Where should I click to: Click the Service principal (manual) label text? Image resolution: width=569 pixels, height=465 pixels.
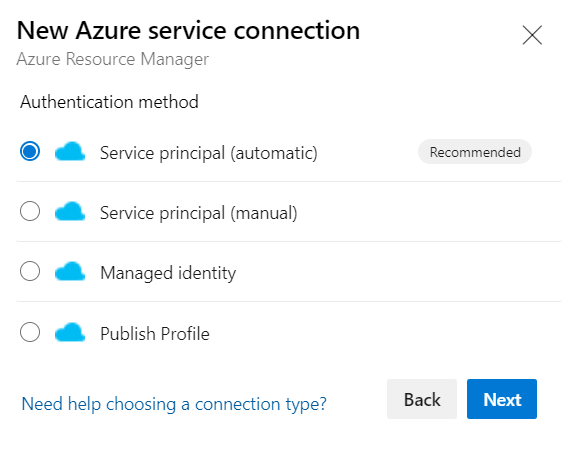point(199,213)
